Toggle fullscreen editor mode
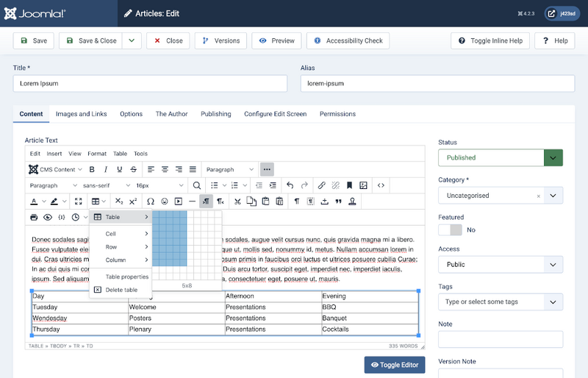Viewport: 588px width, 378px height. pyautogui.click(x=78, y=202)
